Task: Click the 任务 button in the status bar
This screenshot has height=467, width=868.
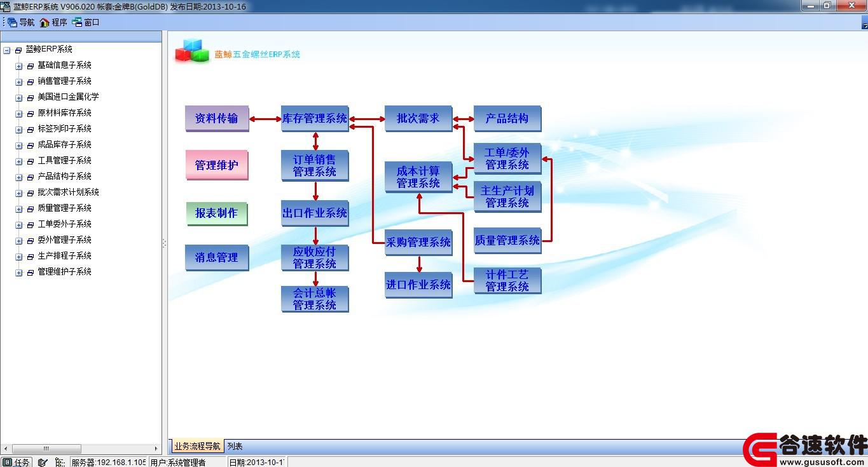Action: tap(17, 462)
